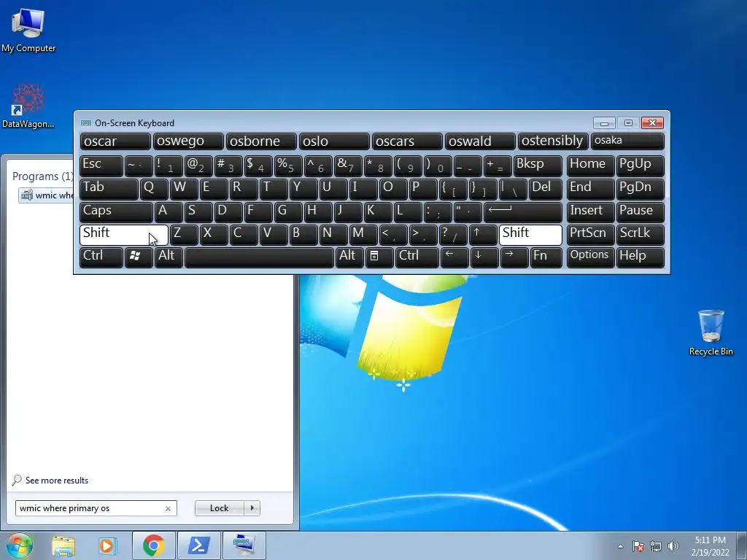
Task: Open See more results link
Action: 57,480
